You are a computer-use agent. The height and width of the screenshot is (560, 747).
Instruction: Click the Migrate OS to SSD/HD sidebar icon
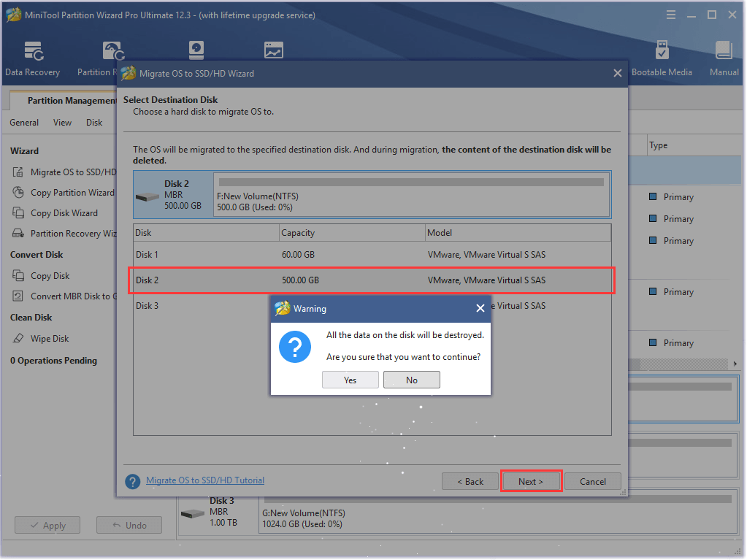pos(18,172)
